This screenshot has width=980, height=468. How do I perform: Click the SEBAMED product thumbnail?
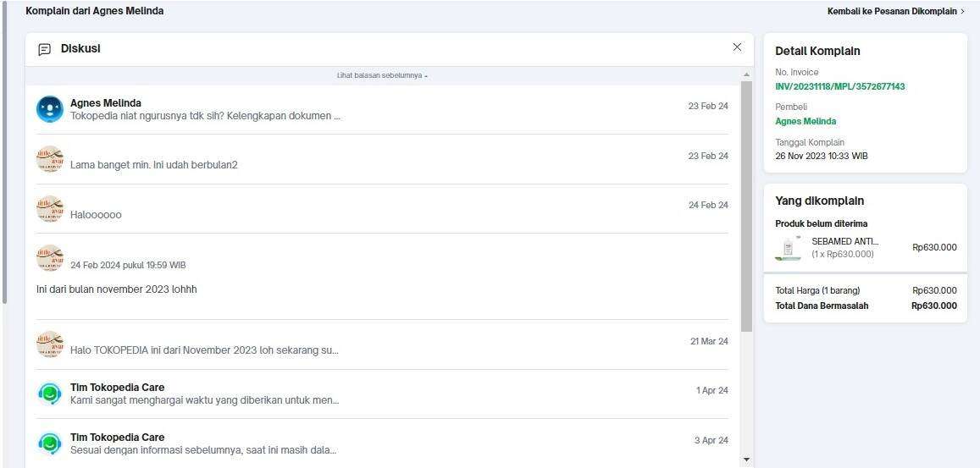point(788,247)
